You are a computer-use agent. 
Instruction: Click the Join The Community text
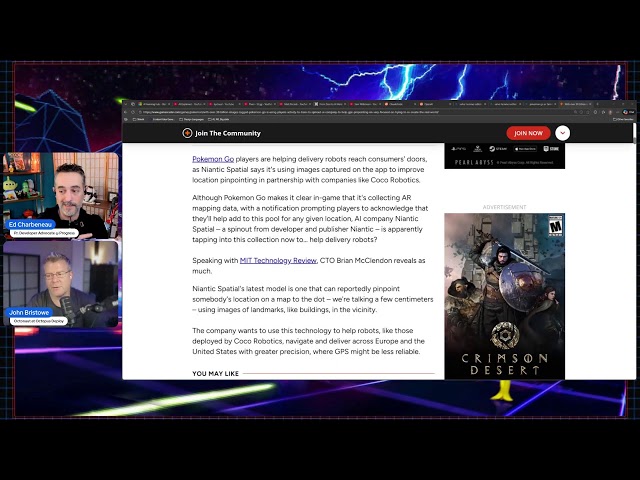click(x=228, y=133)
